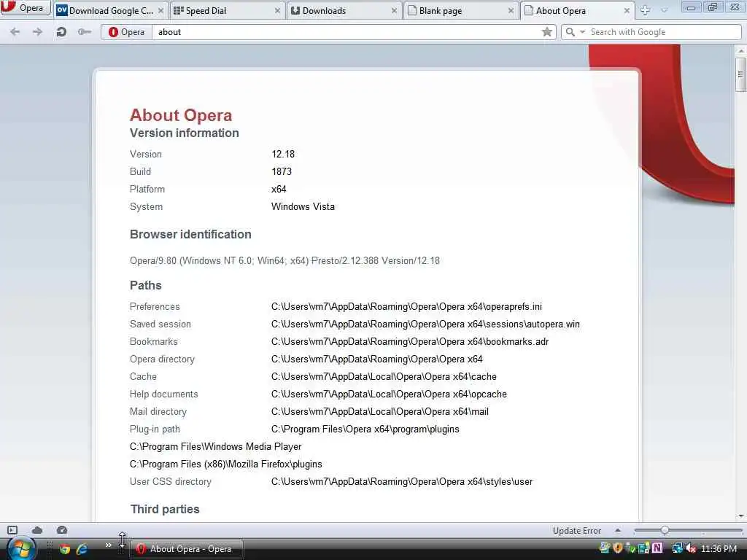Go back with the back arrow

coord(15,32)
